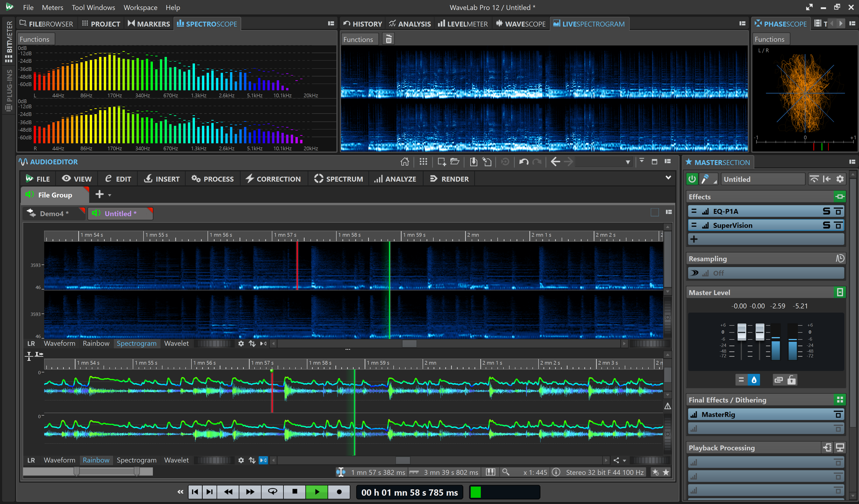Expand the file group add menu arrow
The image size is (859, 504).
(109, 195)
